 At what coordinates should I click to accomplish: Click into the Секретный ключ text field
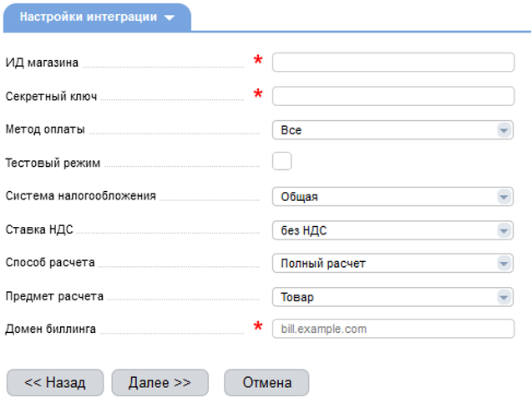click(393, 96)
